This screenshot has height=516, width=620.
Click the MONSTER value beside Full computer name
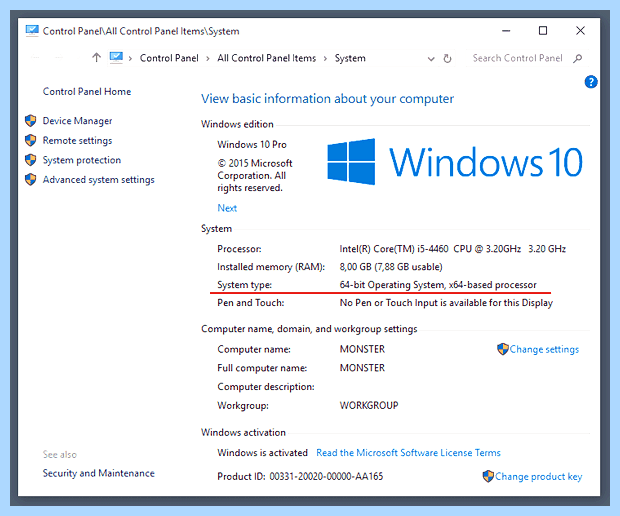(362, 368)
